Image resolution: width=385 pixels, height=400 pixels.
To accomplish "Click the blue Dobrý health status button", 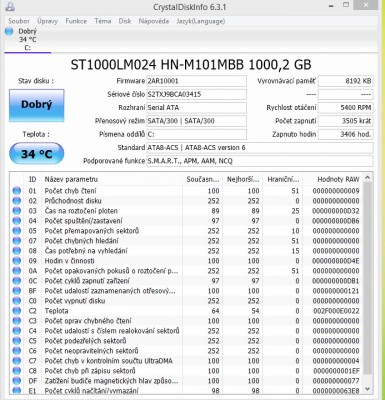I will click(x=36, y=105).
